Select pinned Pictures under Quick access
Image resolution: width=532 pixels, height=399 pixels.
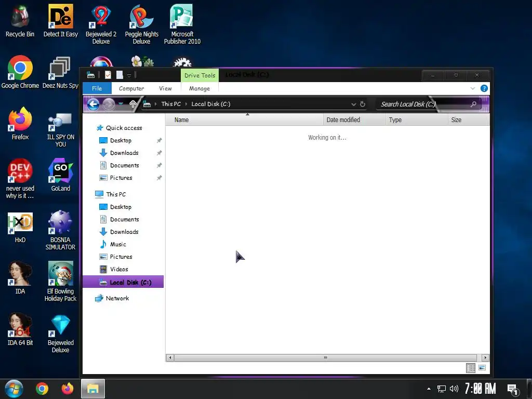(x=121, y=178)
